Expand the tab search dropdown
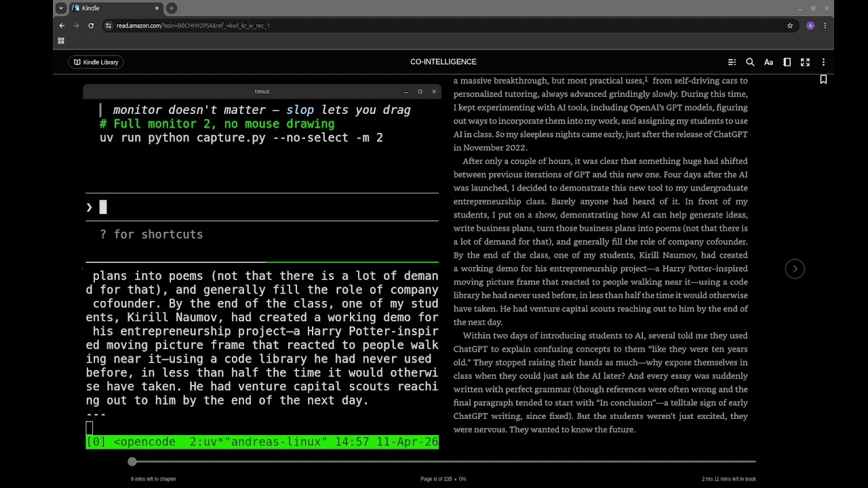The image size is (868, 488). point(61,8)
